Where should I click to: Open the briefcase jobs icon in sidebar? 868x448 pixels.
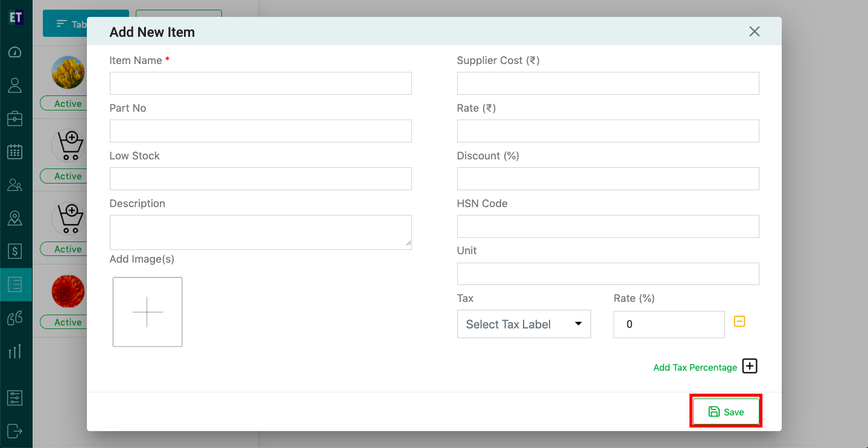click(15, 118)
